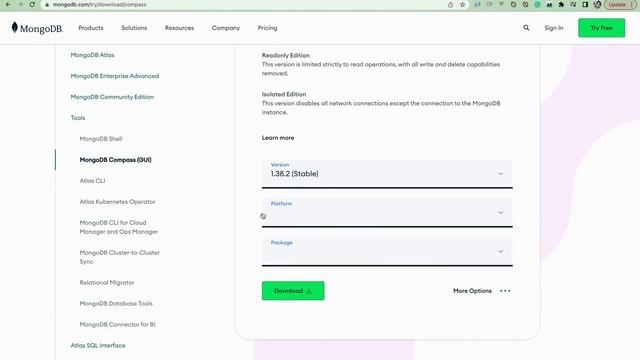Select MongoDB Enterprise Advanced in sidebar
The image size is (640, 360).
point(115,76)
